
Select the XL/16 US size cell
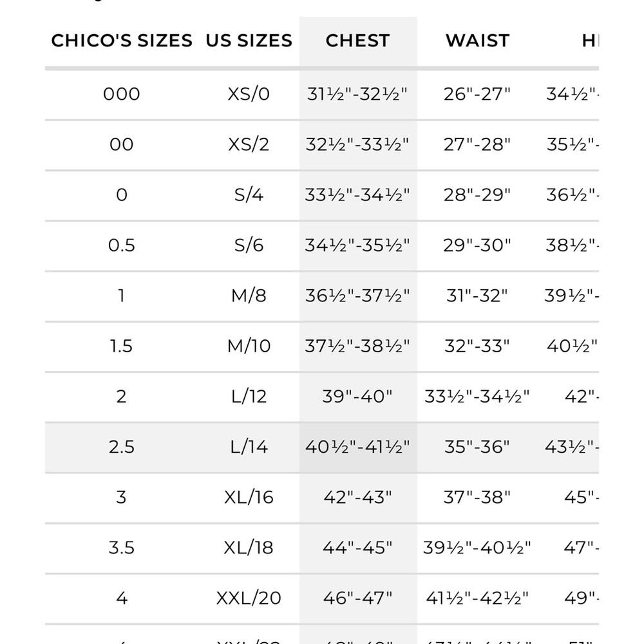pyautogui.click(x=249, y=497)
